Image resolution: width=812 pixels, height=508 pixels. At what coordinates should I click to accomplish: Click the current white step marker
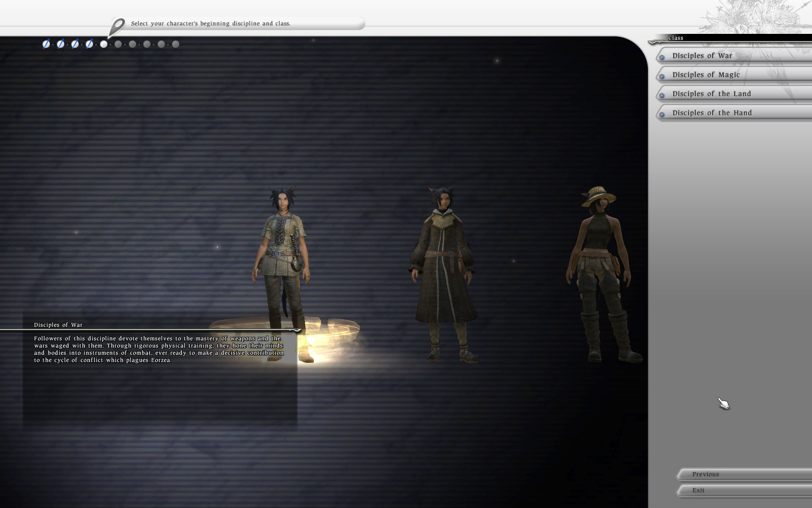point(104,44)
